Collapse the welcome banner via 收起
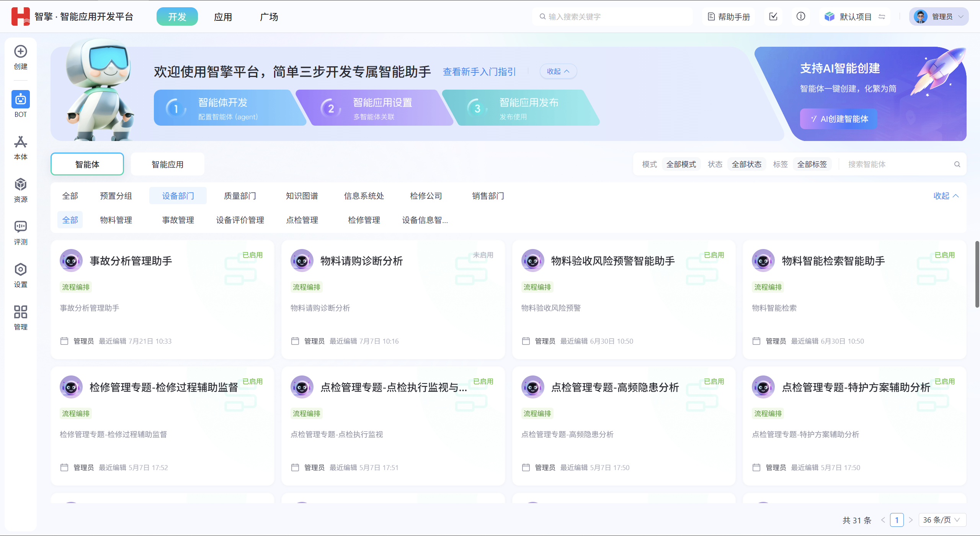 (x=558, y=71)
